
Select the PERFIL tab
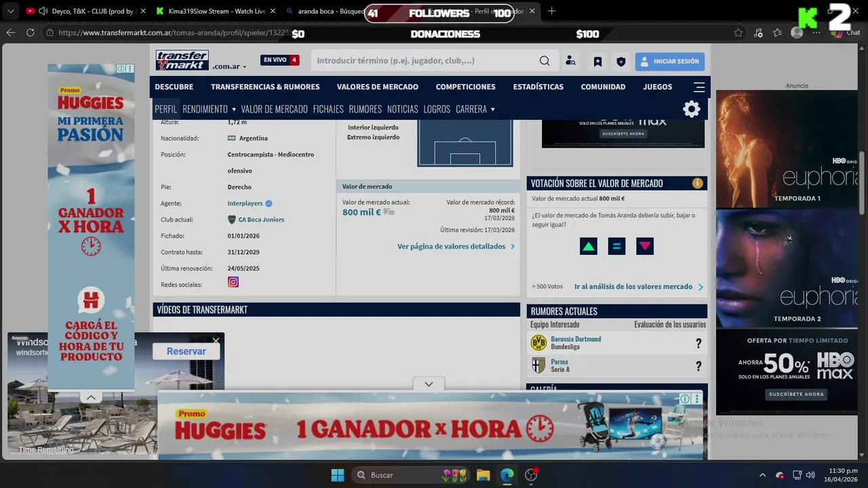pyautogui.click(x=165, y=109)
